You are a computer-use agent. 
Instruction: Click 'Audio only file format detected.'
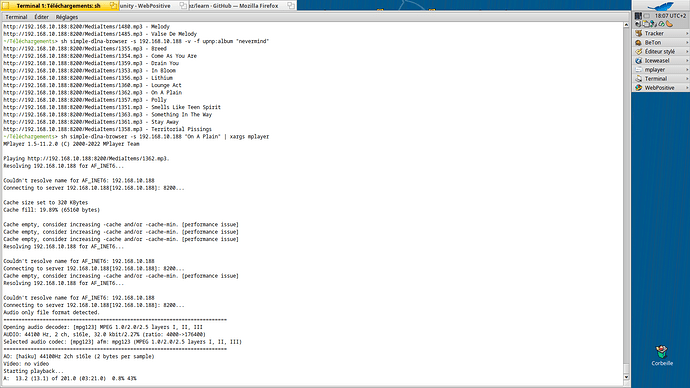[51, 312]
